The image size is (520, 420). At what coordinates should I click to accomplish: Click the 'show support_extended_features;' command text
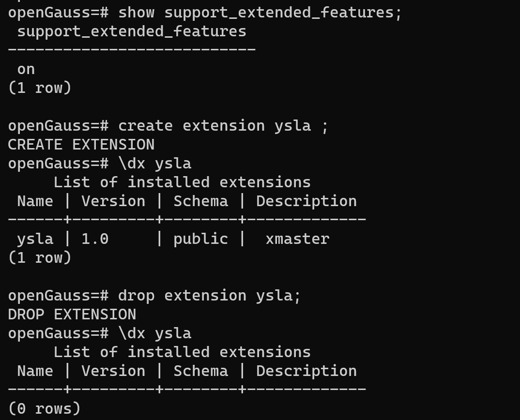tap(260, 13)
